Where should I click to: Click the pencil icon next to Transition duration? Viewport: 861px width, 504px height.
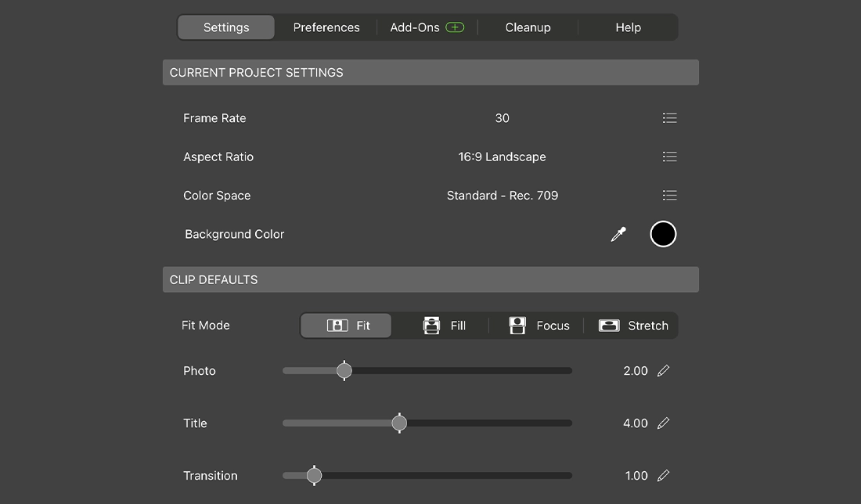coord(664,476)
